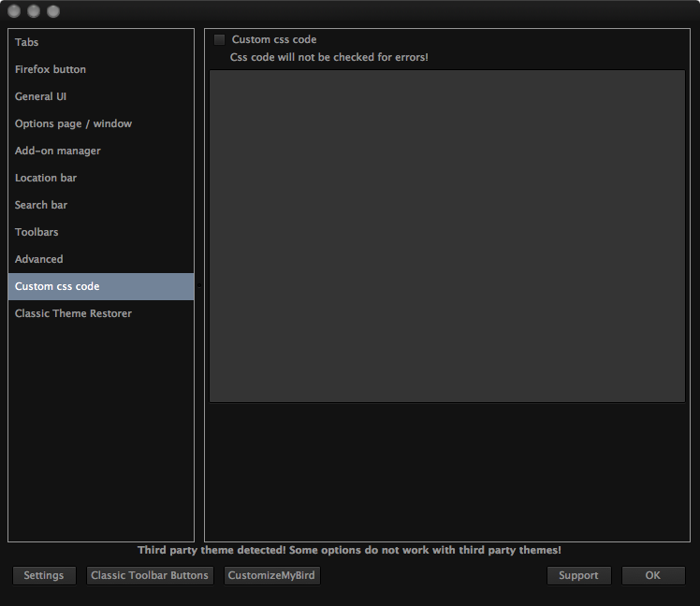Confirm with the OK button
Image resolution: width=700 pixels, height=606 pixels.
click(652, 576)
